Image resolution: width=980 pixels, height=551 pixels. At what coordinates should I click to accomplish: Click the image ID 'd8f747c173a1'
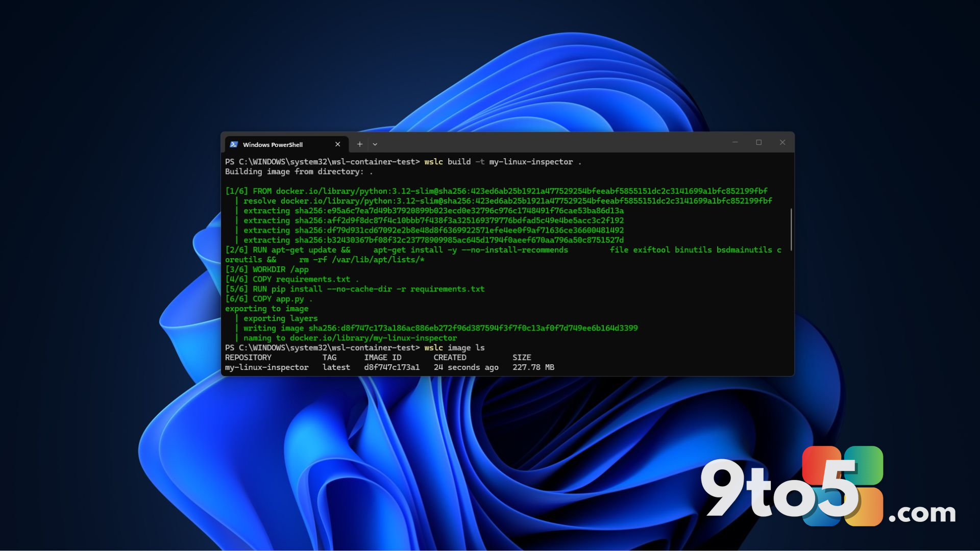click(x=392, y=367)
